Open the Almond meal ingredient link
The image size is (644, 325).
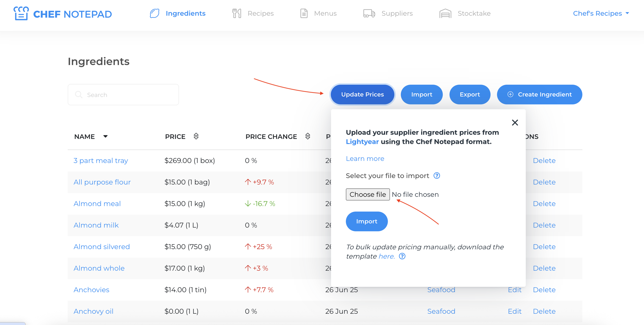click(97, 204)
